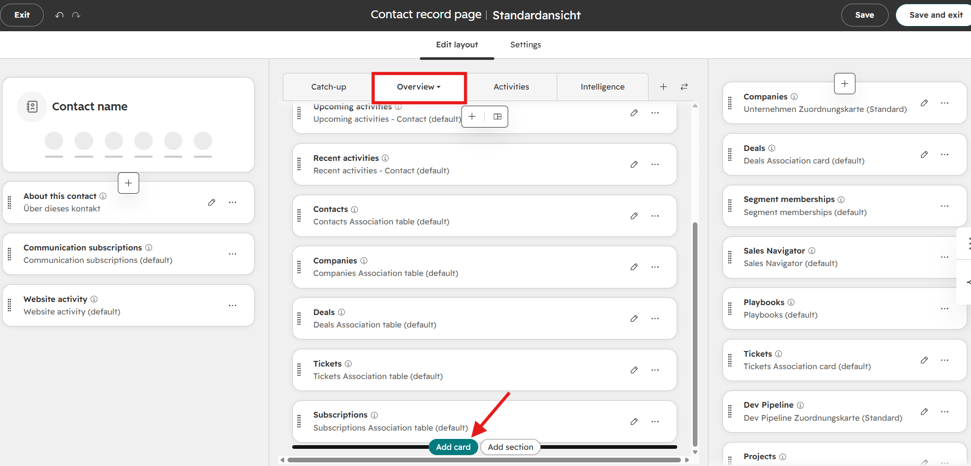
Task: Click 'Über dieses kontakt' subtitle text
Action: pos(62,209)
